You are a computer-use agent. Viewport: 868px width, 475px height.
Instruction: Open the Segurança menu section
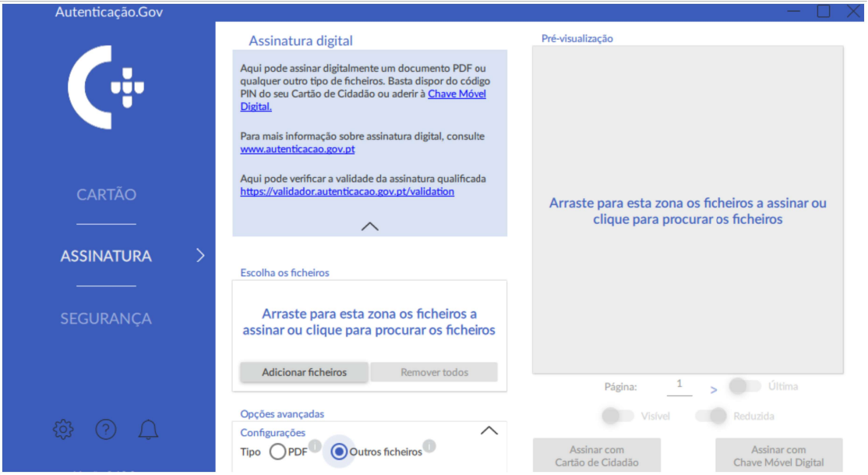coord(106,319)
